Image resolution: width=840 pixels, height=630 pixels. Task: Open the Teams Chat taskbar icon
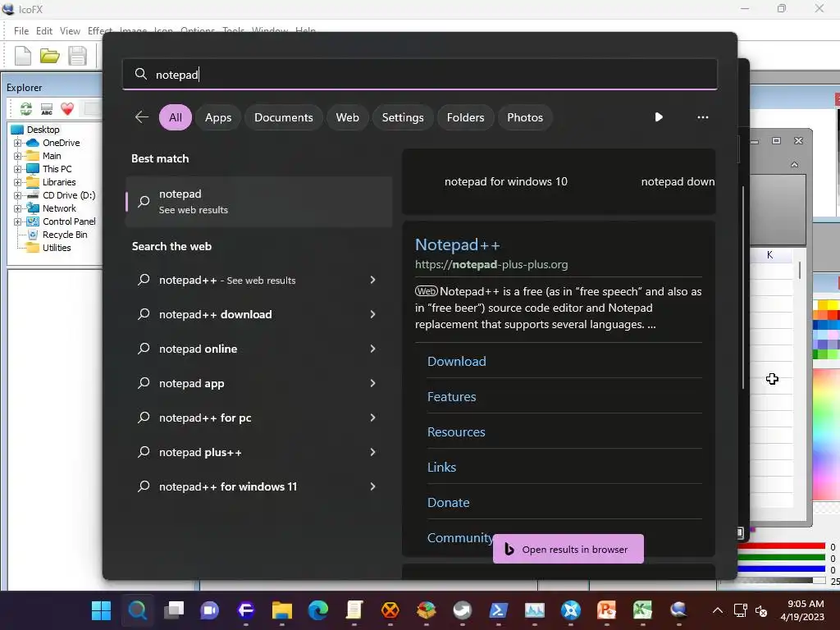coord(209,610)
